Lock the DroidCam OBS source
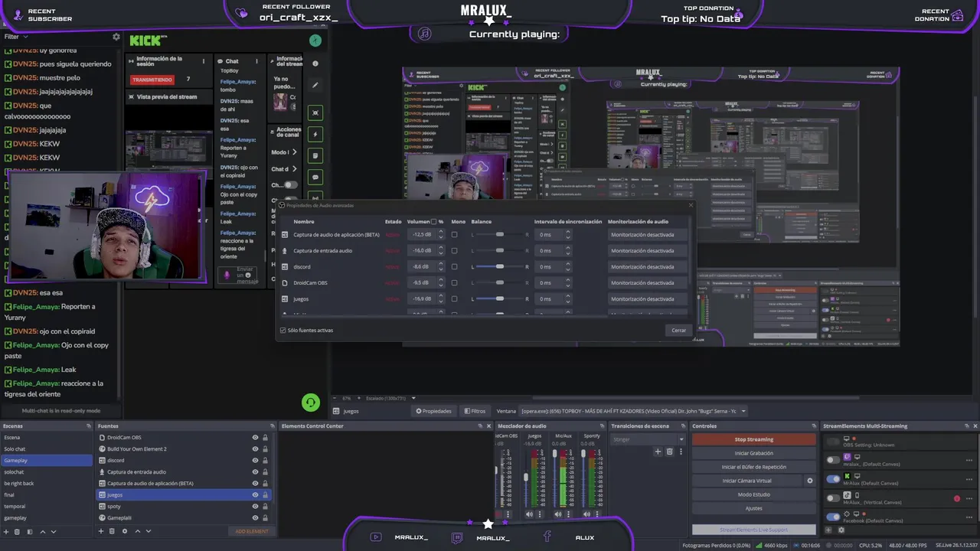980x551 pixels. (265, 438)
